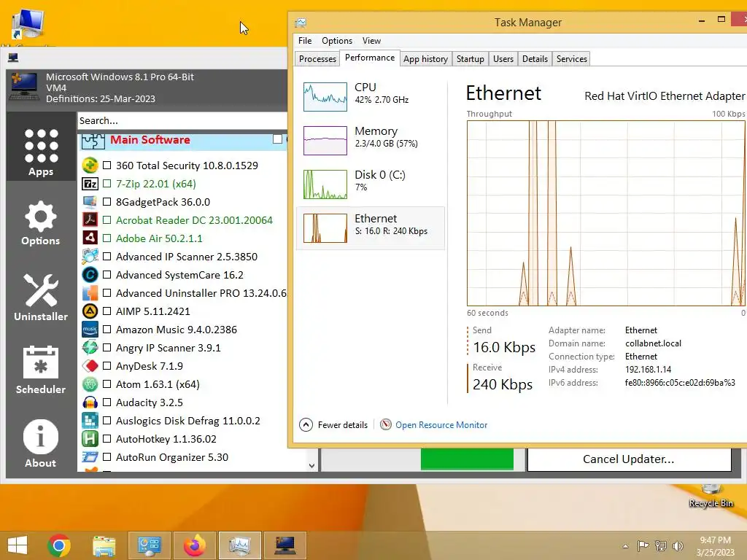
Task: Click the 8GadgetPack app icon
Action: [x=90, y=202]
